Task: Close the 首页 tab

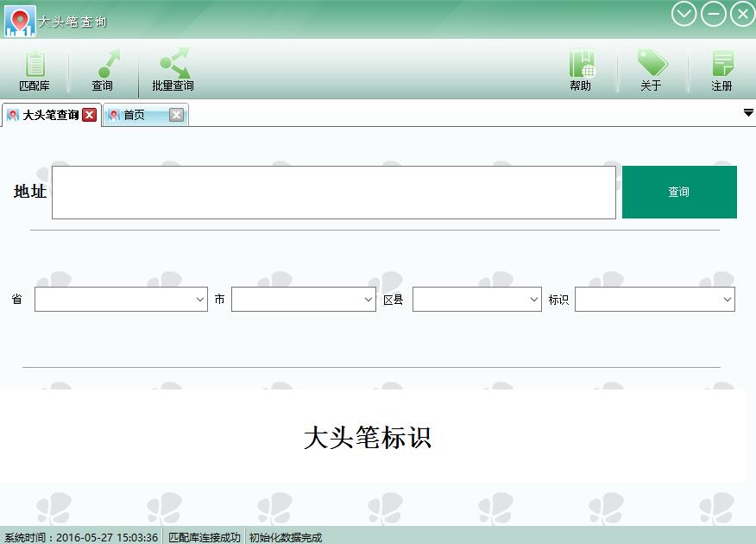Action: (176, 115)
